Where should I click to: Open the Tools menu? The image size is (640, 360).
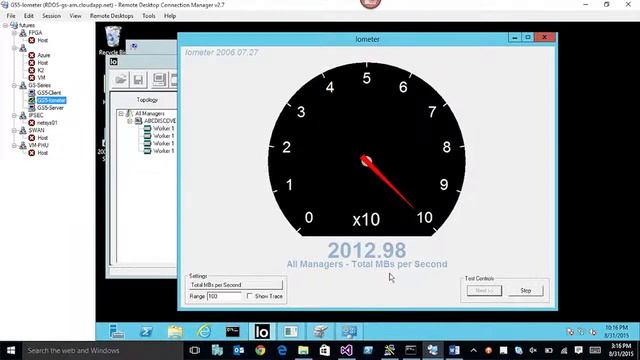(x=149, y=16)
